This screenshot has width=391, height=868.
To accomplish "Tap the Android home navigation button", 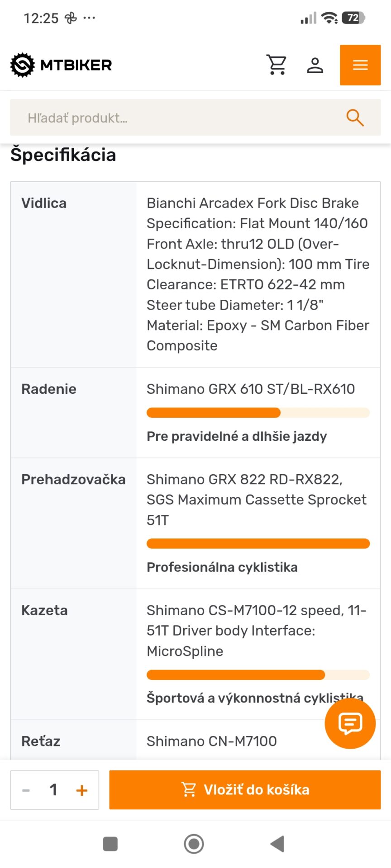I will click(x=194, y=844).
